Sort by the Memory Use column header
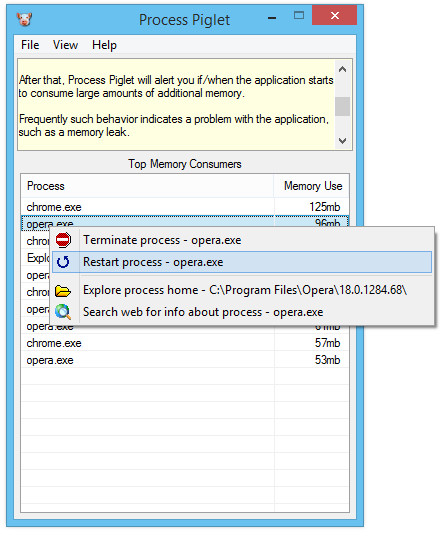Screen dimensions: 448x544 312,186
